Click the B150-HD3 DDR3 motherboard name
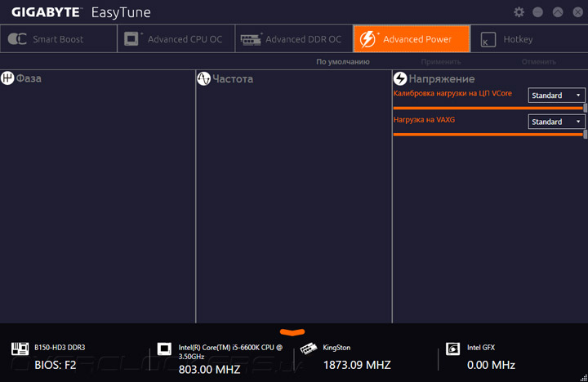 tap(60, 348)
